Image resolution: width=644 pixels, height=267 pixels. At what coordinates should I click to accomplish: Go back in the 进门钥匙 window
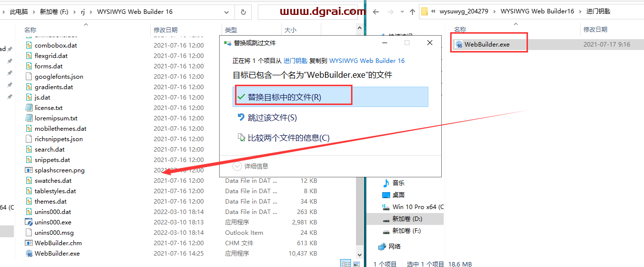point(376,12)
